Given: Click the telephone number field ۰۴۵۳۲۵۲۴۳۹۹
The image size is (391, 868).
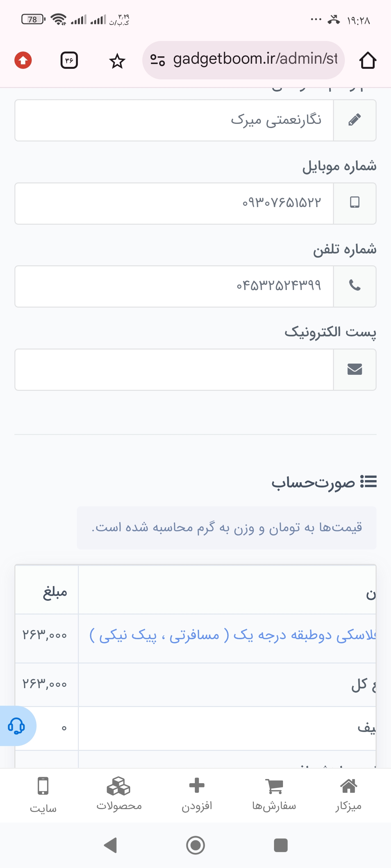Looking at the screenshot, I should (174, 286).
